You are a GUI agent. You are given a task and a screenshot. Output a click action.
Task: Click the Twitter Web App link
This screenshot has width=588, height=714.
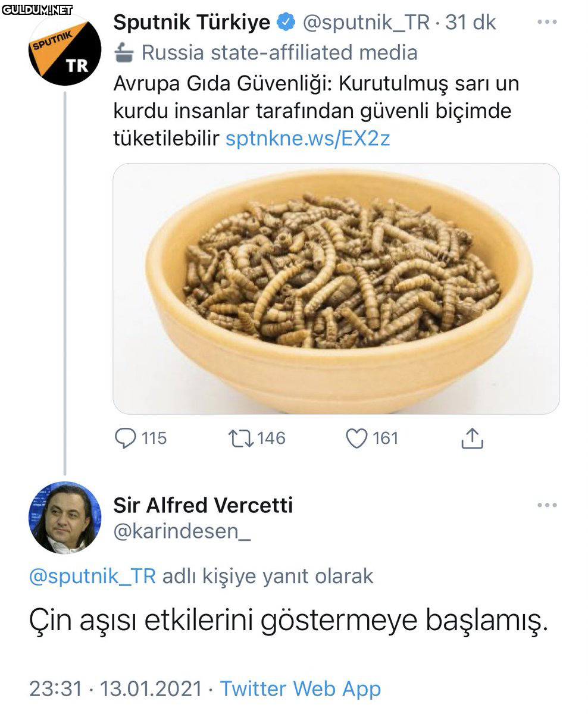pyautogui.click(x=301, y=689)
